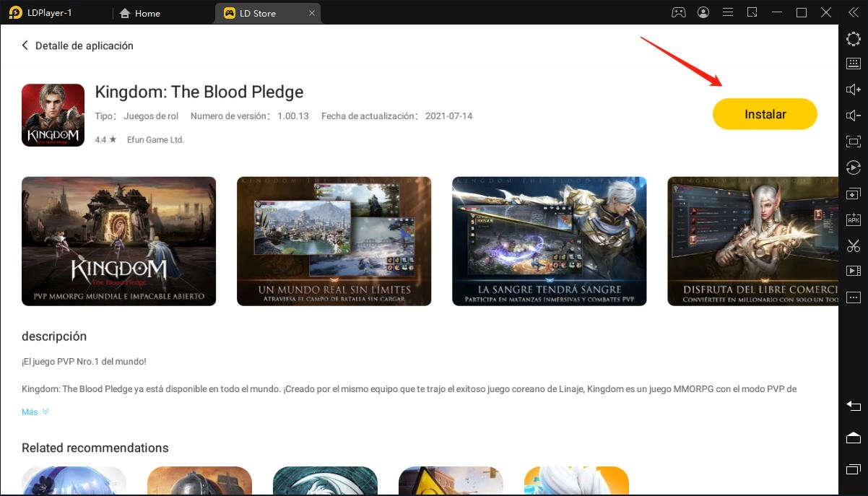This screenshot has width=868, height=496.
Task: Open the hamburger menu in title bar
Action: click(x=728, y=13)
